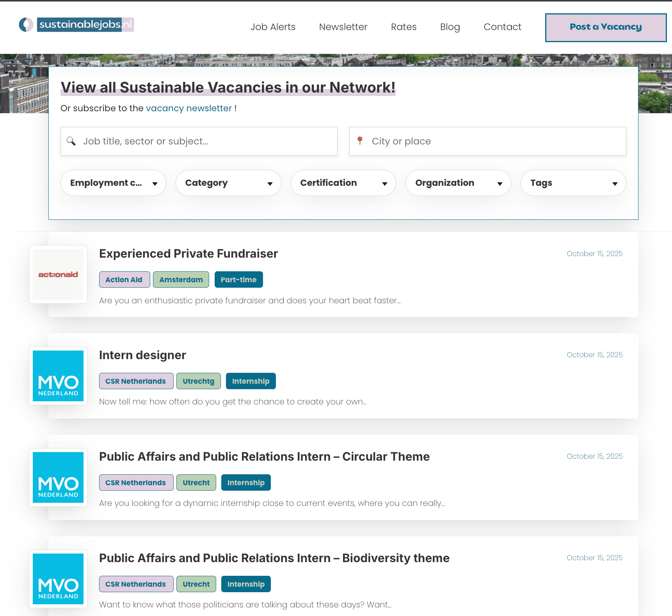Open the vacancy newsletter link
The height and width of the screenshot is (616, 672).
188,108
